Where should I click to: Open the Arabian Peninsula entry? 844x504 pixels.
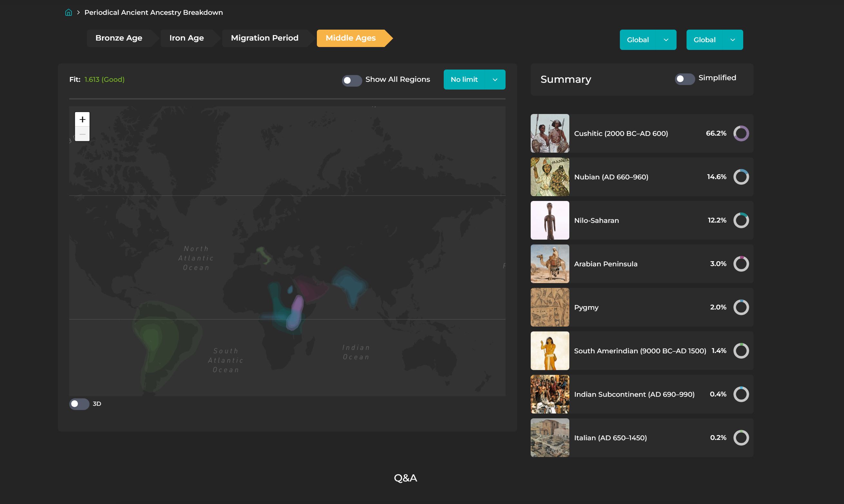[x=642, y=264]
